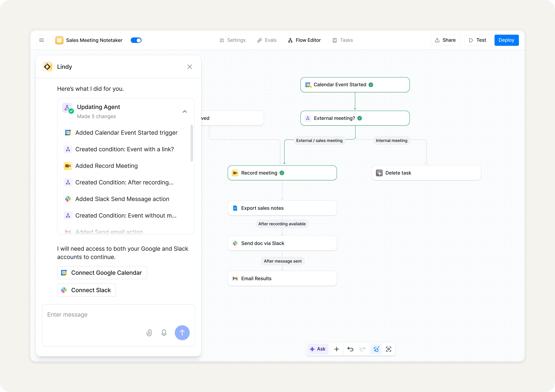Deploy the agent
Image resolution: width=555 pixels, height=392 pixels.
click(x=506, y=40)
